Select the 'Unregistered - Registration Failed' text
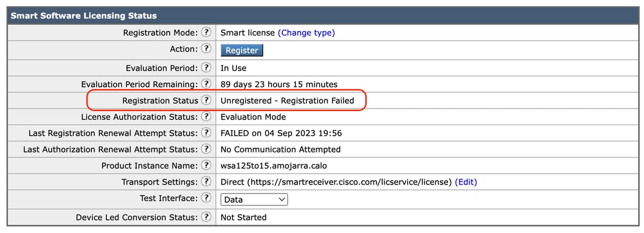 pyautogui.click(x=287, y=101)
